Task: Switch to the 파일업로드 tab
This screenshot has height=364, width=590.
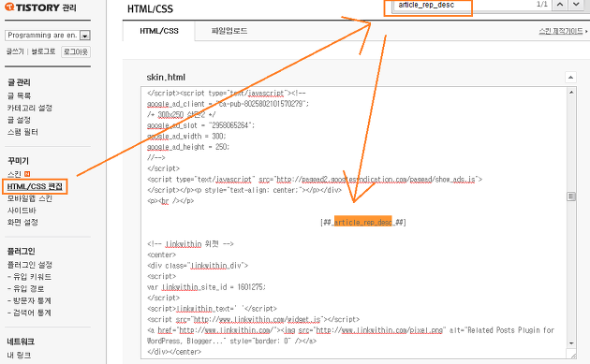Action: 229,31
